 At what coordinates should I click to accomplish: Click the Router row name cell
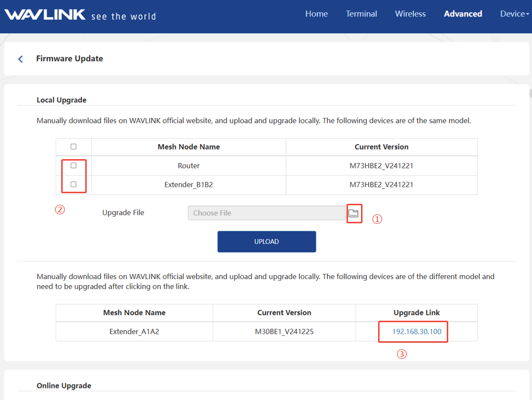coord(189,166)
